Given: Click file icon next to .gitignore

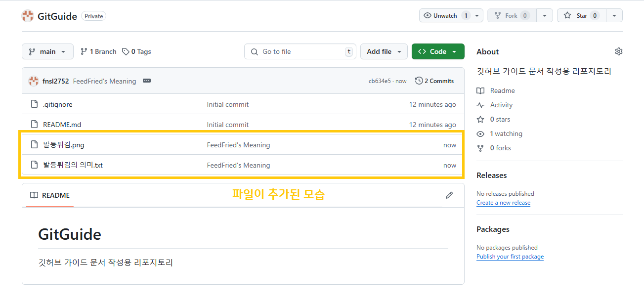Looking at the screenshot, I should click(34, 104).
